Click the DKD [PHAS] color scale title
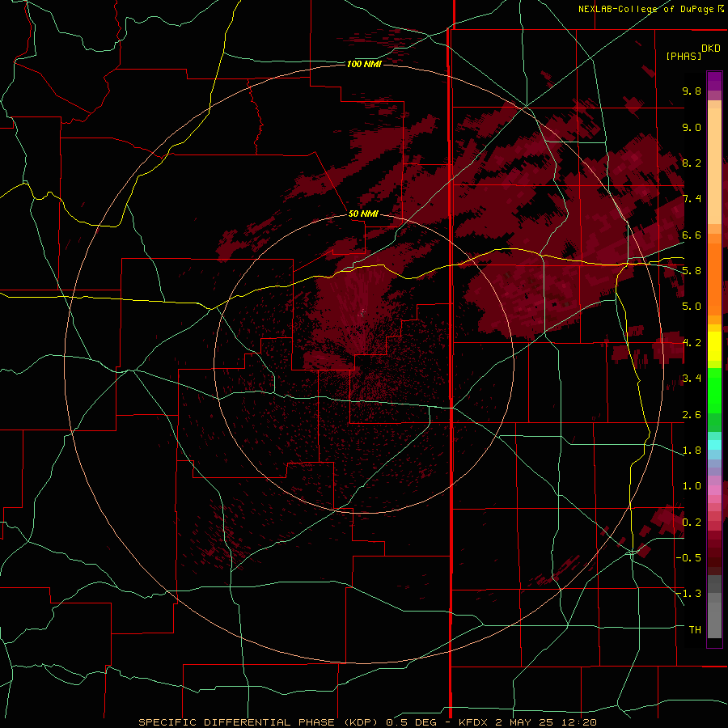The width and height of the screenshot is (728, 728). pyautogui.click(x=692, y=53)
